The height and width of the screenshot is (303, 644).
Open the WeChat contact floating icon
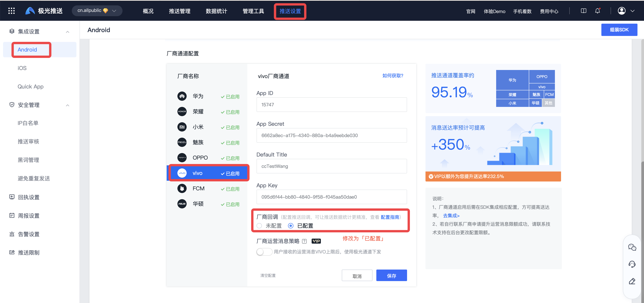[x=632, y=247]
